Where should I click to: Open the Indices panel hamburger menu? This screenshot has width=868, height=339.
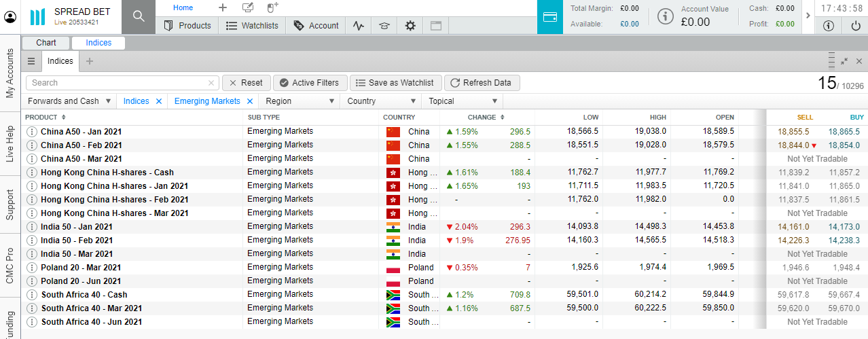(x=31, y=61)
